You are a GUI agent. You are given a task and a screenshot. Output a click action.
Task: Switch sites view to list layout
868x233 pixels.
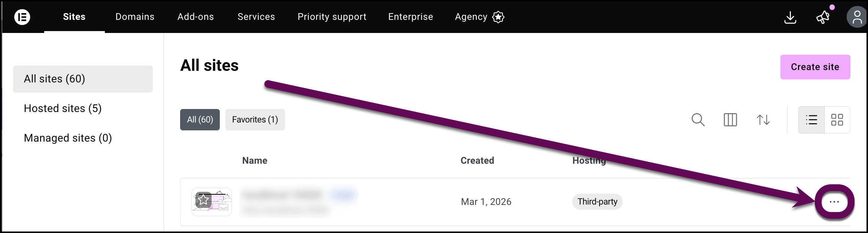pos(811,119)
